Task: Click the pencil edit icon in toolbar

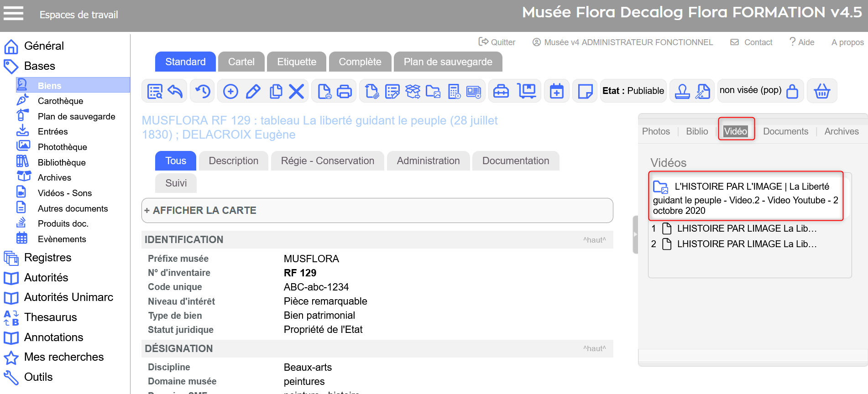Action: (x=253, y=92)
